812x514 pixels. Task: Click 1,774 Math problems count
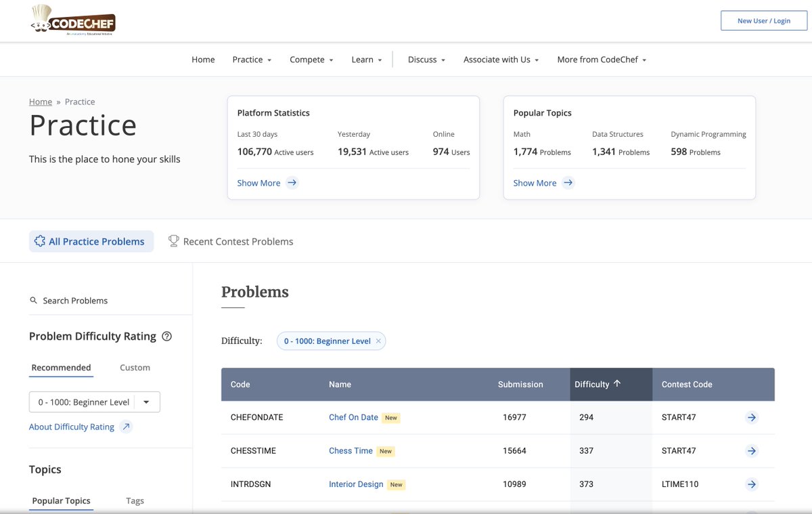(x=542, y=152)
